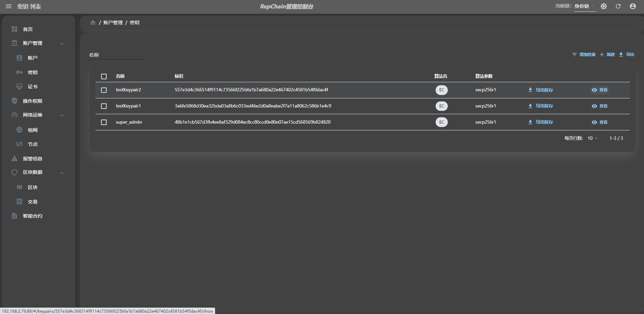Image resolution: width=644 pixels, height=314 pixels.
Task: Click the 智能合约 document icon
Action: (x=14, y=216)
